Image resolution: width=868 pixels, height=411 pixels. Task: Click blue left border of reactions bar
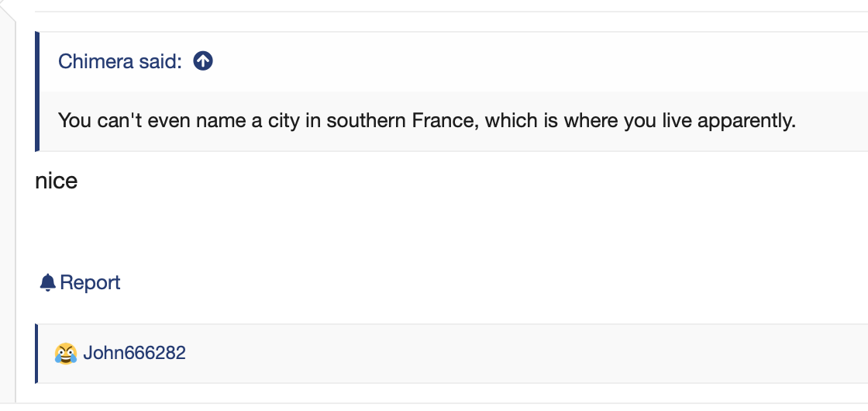tap(36, 354)
